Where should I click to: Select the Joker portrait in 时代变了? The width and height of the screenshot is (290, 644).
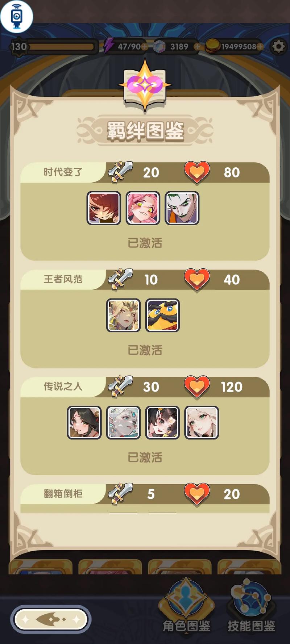pos(182,208)
